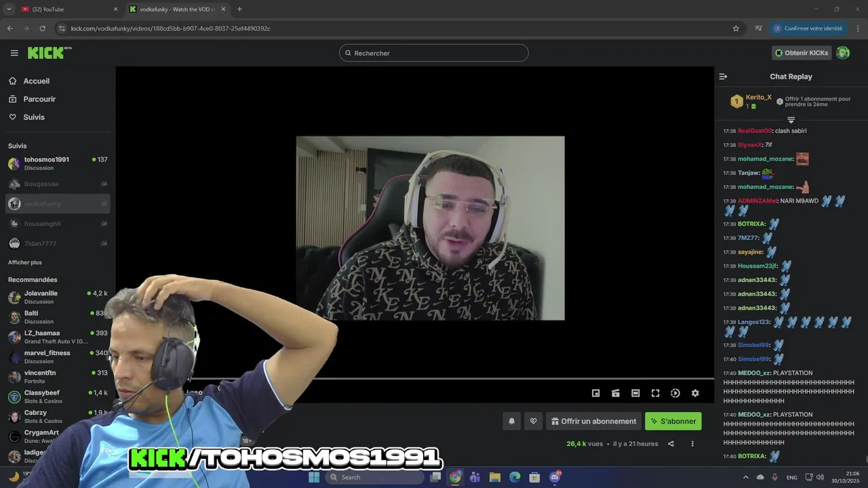Click Offrir un abonnement button
The height and width of the screenshot is (488, 868).
click(593, 421)
